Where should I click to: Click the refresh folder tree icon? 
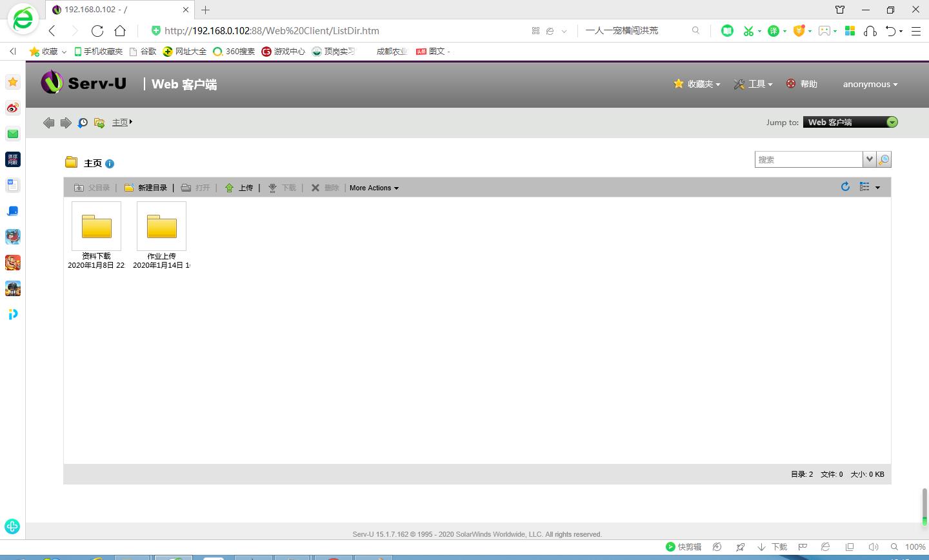(x=99, y=123)
